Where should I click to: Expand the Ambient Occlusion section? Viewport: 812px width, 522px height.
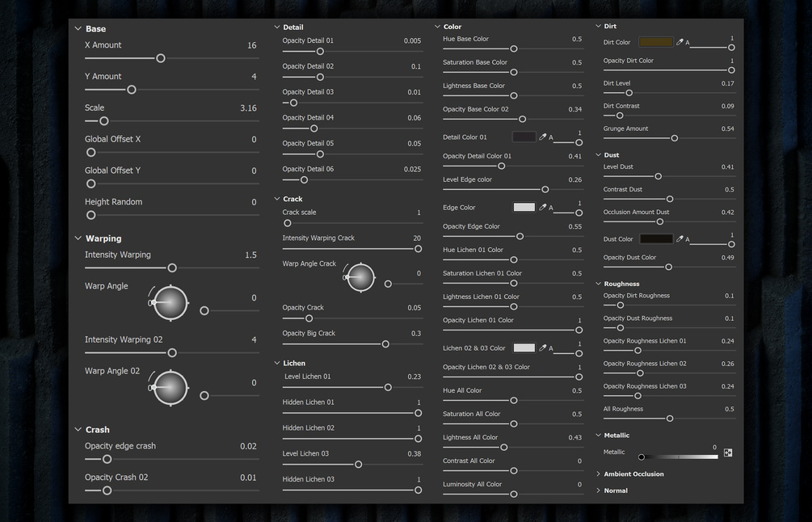coord(598,474)
